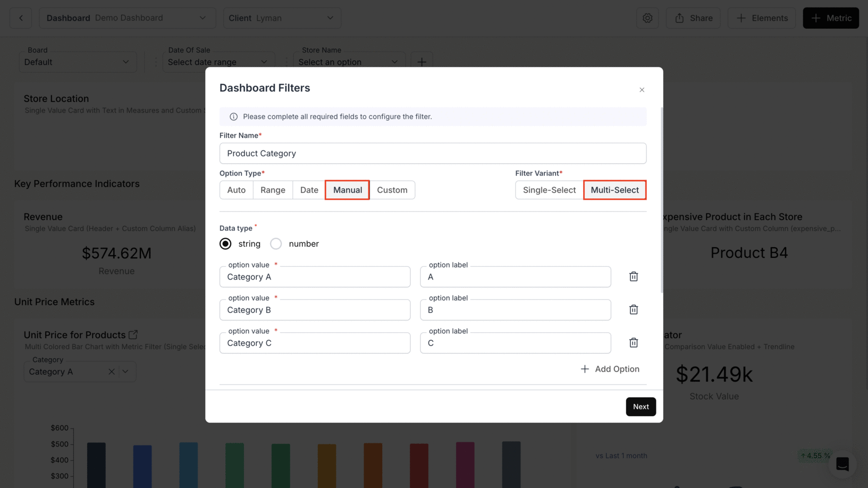Add a new filter with plus icon
The image size is (868, 488).
(x=422, y=62)
